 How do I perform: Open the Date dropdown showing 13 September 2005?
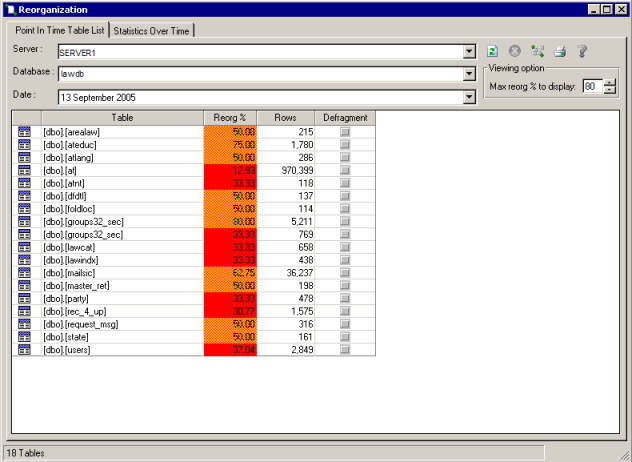469,97
